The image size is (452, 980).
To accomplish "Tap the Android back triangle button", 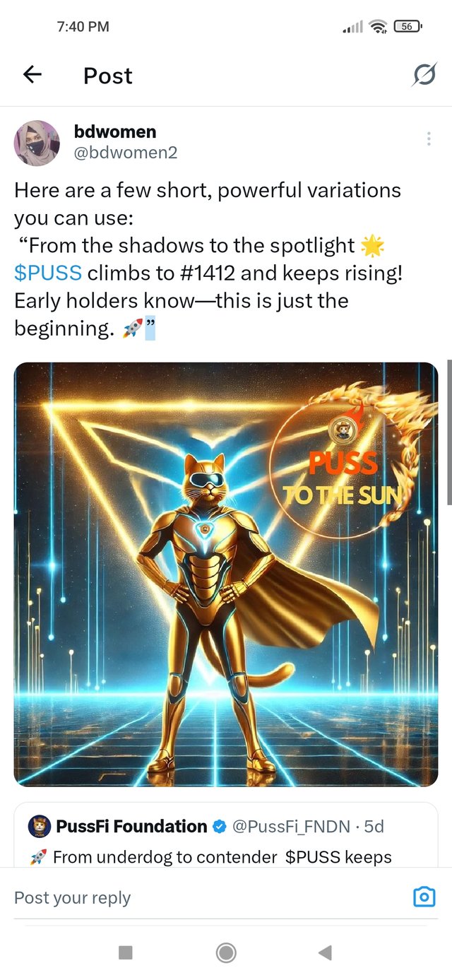I will pos(325,952).
